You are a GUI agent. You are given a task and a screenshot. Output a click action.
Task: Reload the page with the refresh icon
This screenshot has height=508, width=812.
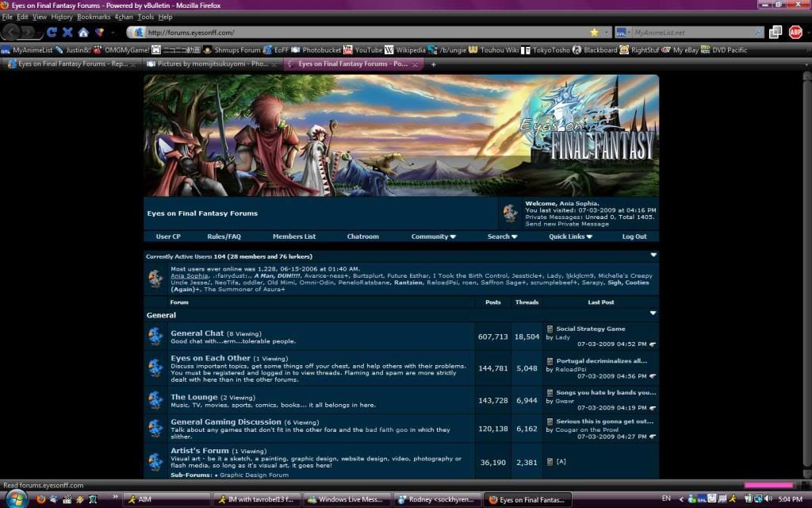[x=52, y=32]
